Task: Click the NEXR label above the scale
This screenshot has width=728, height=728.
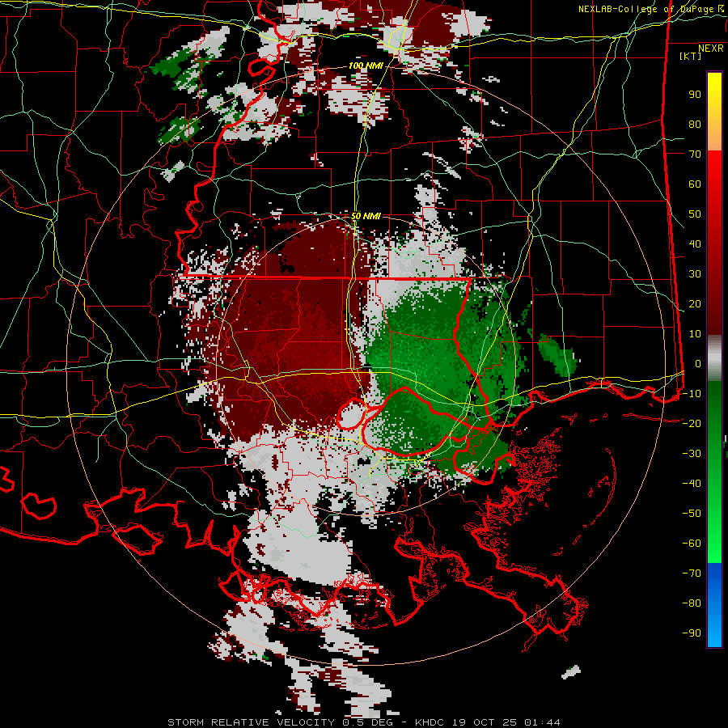Action: click(x=711, y=49)
